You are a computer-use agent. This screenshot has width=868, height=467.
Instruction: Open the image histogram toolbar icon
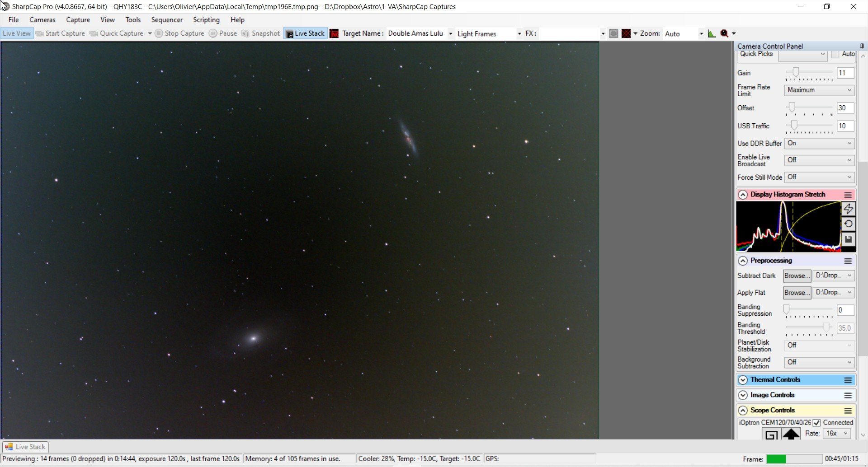point(712,33)
